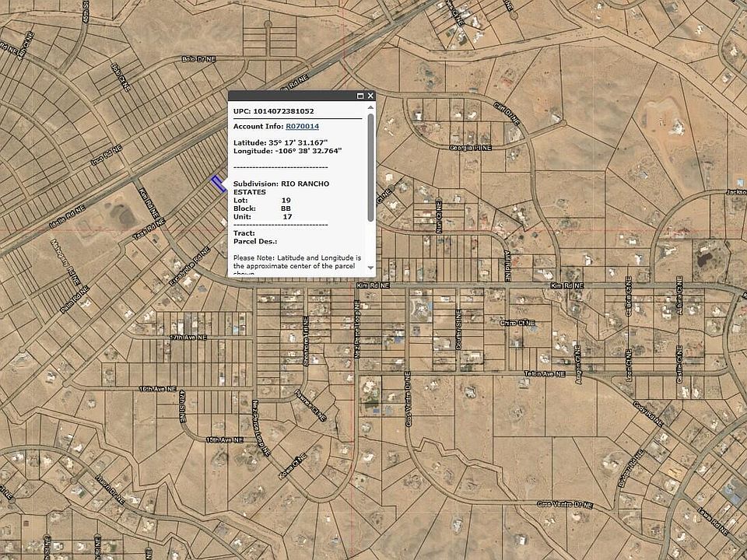Open account info link R070014

[302, 126]
